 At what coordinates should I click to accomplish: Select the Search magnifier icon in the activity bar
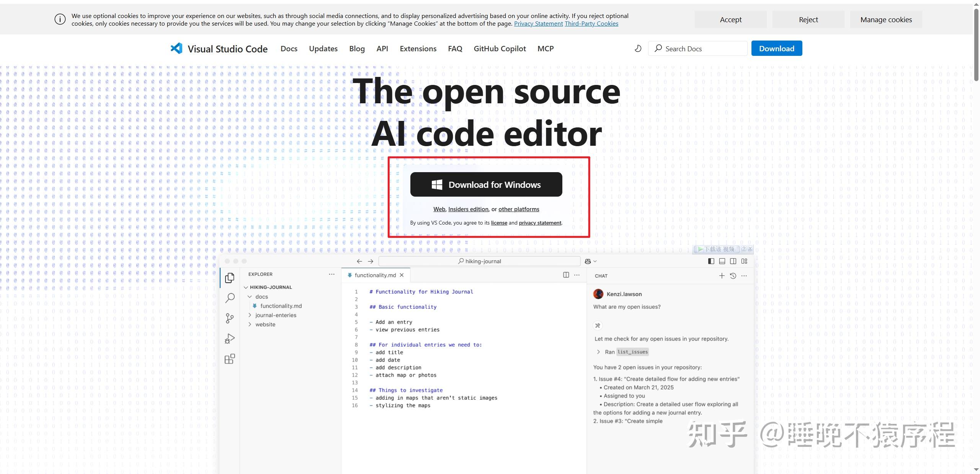pos(230,298)
